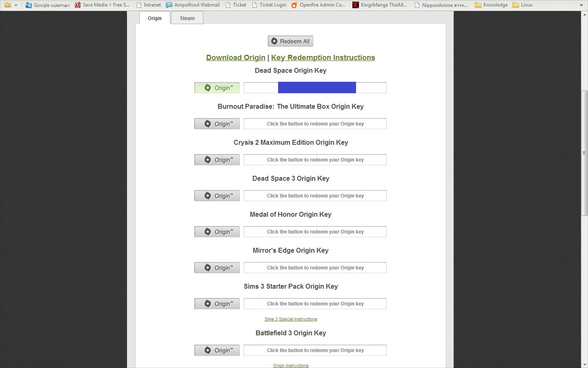Open the KingsManga bookmark

pos(380,5)
